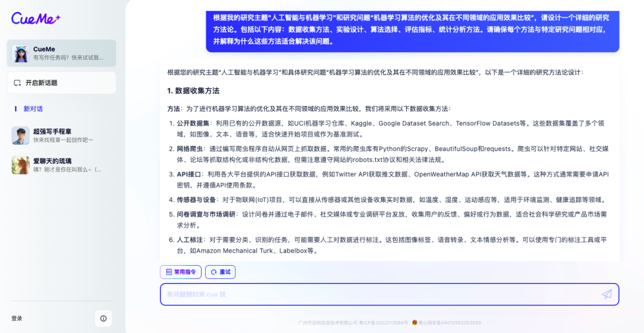This screenshot has width=644, height=333.
Task: Click the 登录 login link
Action: [x=17, y=319]
